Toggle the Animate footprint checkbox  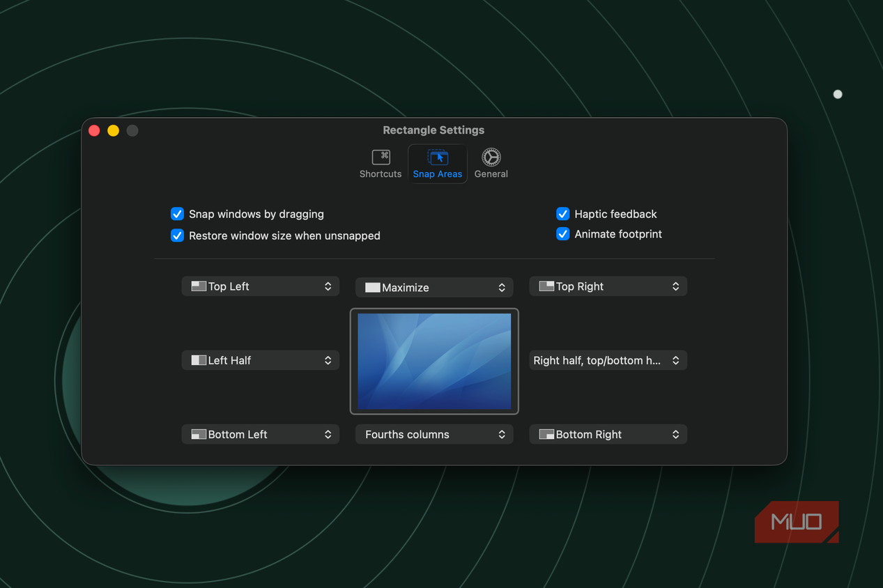coord(563,234)
